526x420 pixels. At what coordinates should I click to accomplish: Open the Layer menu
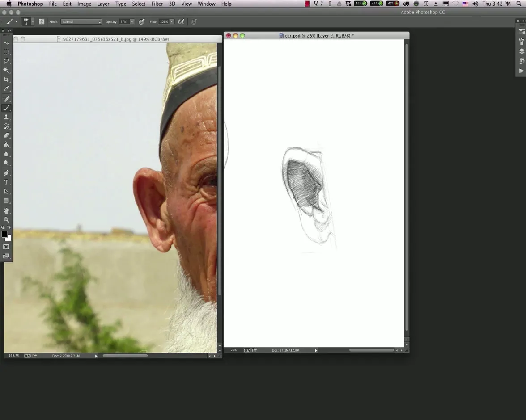pyautogui.click(x=103, y=4)
